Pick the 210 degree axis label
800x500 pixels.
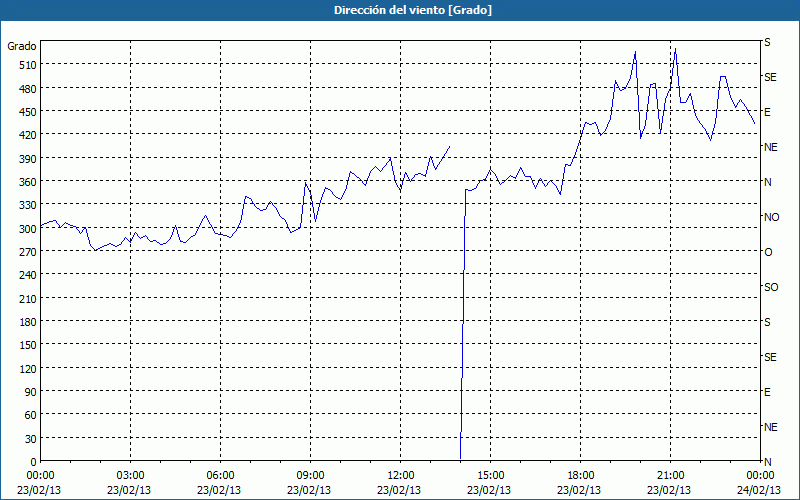29,298
